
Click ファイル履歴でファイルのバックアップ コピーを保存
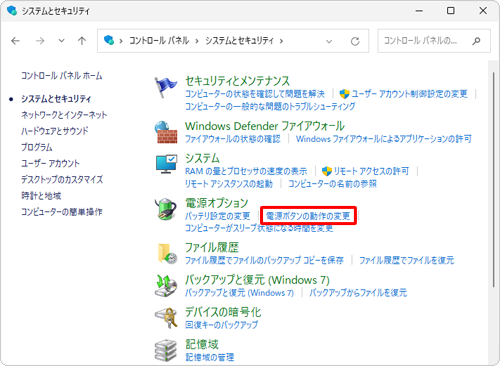point(264,260)
